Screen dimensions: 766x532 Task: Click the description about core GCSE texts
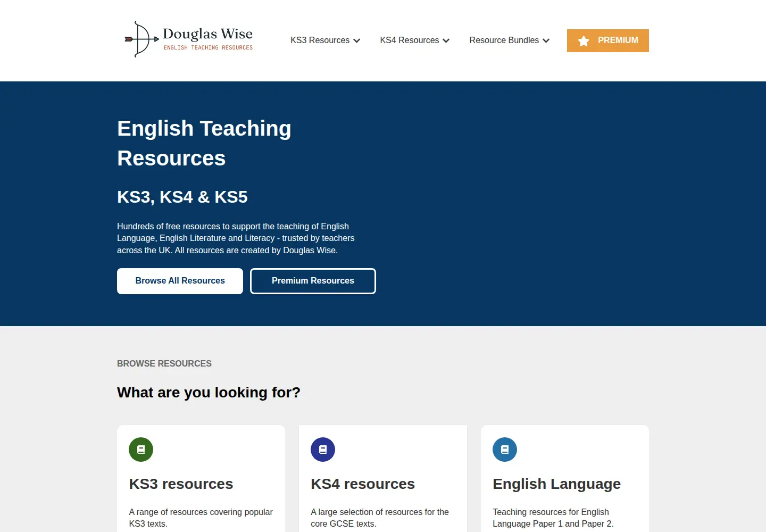[380, 518]
